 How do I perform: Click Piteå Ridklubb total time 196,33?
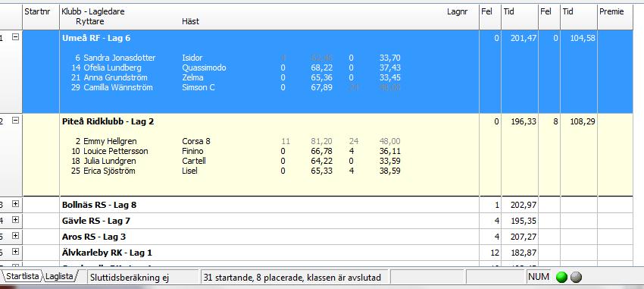pyautogui.click(x=524, y=121)
